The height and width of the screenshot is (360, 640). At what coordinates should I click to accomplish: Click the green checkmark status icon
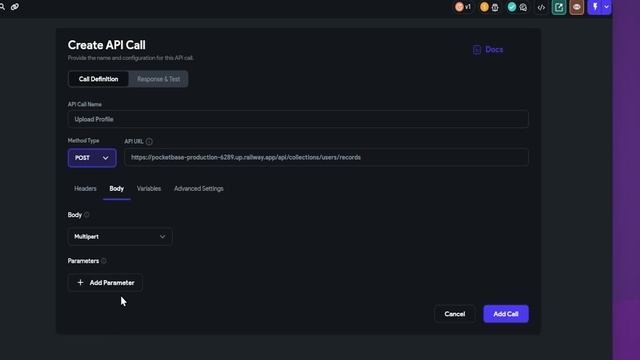click(511, 7)
